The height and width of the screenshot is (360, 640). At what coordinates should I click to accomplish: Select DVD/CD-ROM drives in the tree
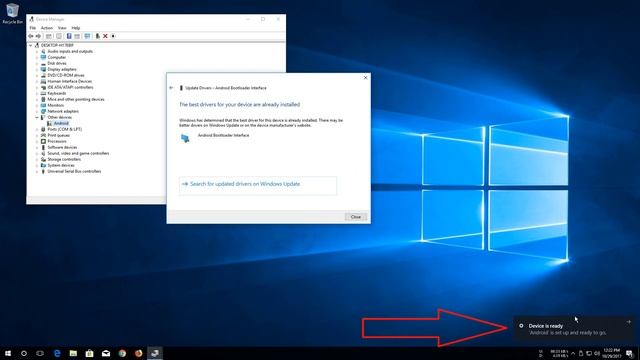click(x=66, y=76)
